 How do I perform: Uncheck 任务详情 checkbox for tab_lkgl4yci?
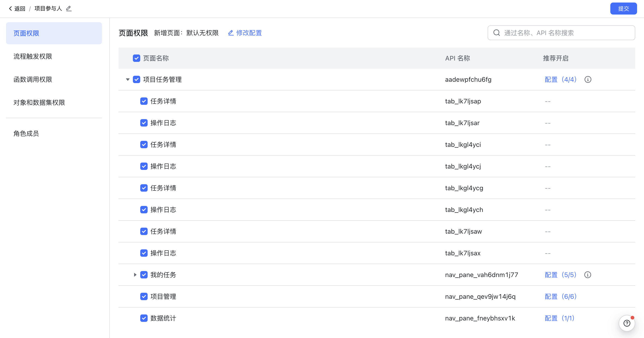(144, 145)
